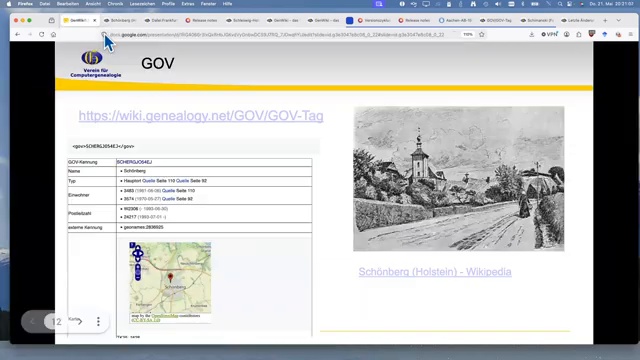Click the 'Einwohner' row label
Viewport: 640px width, 360px height.
[79, 195]
